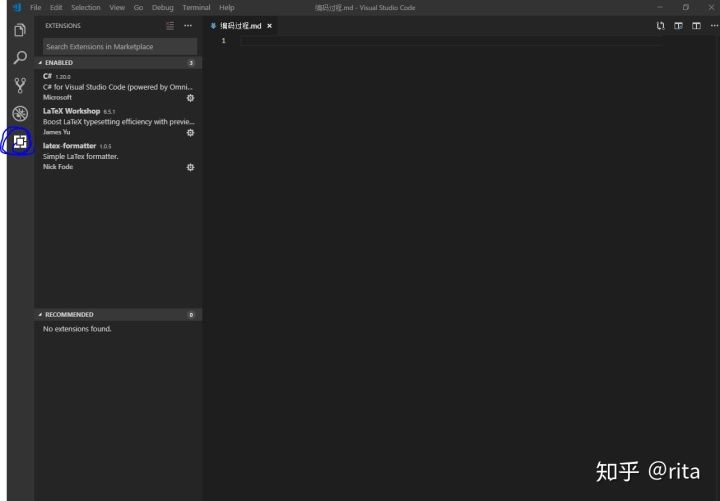
Task: Open the Terminal menu
Action: (196, 7)
